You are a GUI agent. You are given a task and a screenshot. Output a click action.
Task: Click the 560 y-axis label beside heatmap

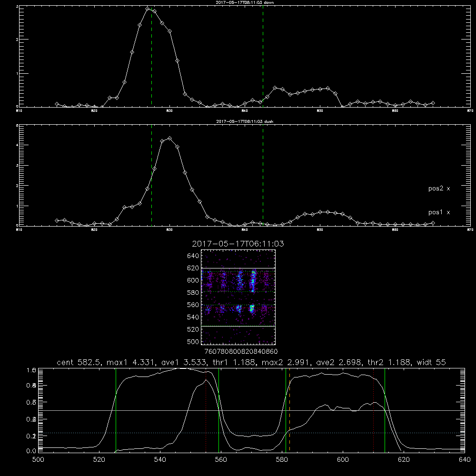pos(193,305)
